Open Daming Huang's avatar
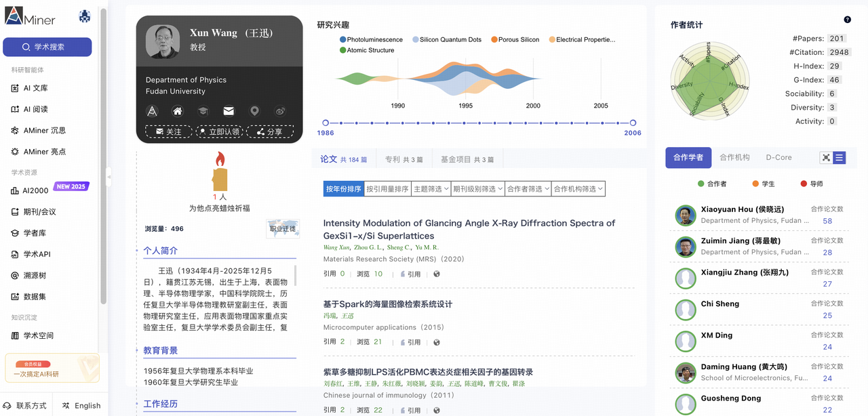868x416 pixels. click(686, 373)
